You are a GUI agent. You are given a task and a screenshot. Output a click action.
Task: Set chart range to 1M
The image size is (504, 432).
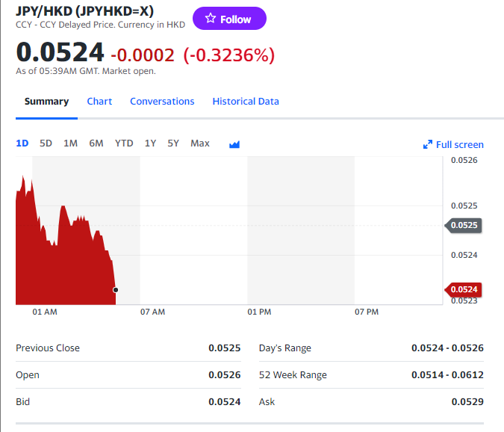coord(70,144)
